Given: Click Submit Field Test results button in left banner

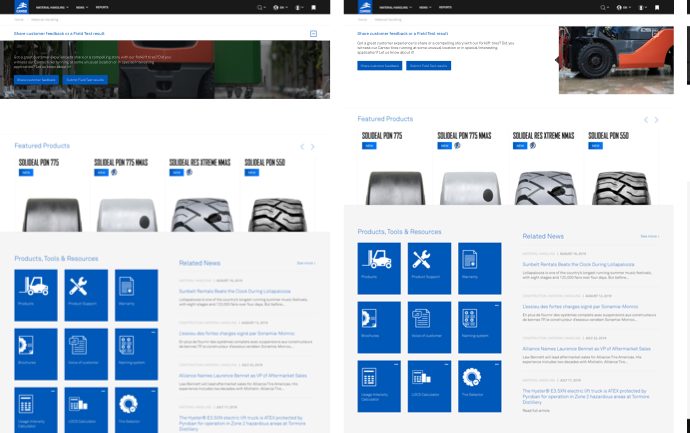Looking at the screenshot, I should pos(85,80).
